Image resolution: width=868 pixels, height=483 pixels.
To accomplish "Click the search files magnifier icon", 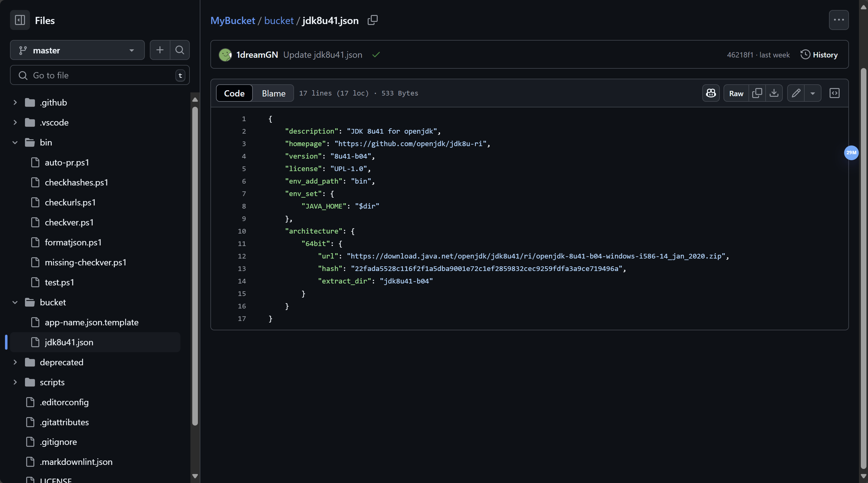I will (x=179, y=50).
